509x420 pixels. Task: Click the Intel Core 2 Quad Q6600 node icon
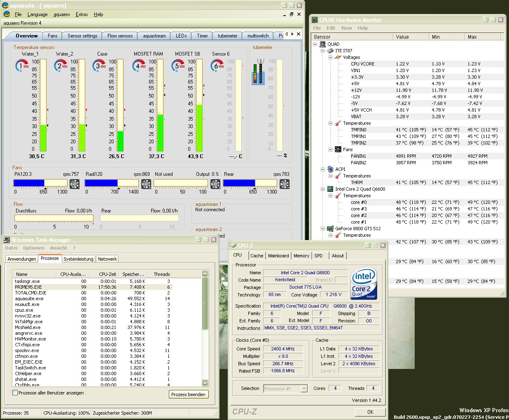point(330,189)
